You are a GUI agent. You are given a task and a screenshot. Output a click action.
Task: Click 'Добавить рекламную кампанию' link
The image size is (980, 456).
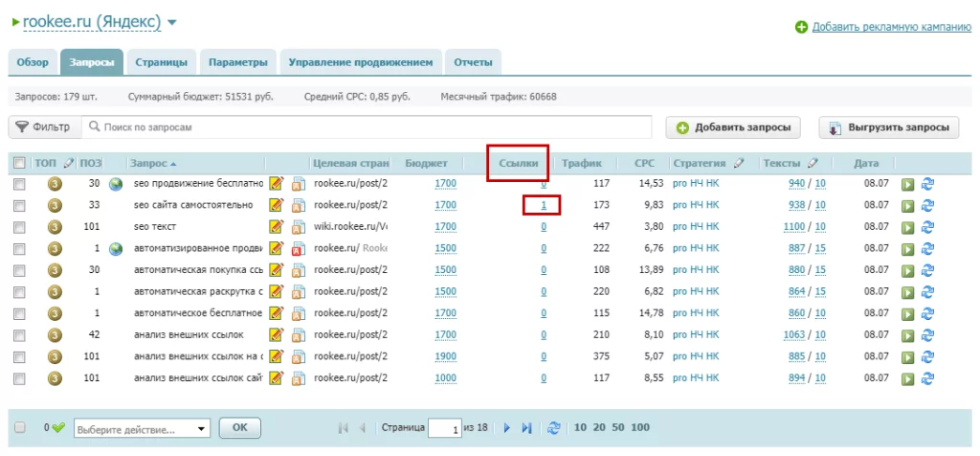tap(892, 27)
